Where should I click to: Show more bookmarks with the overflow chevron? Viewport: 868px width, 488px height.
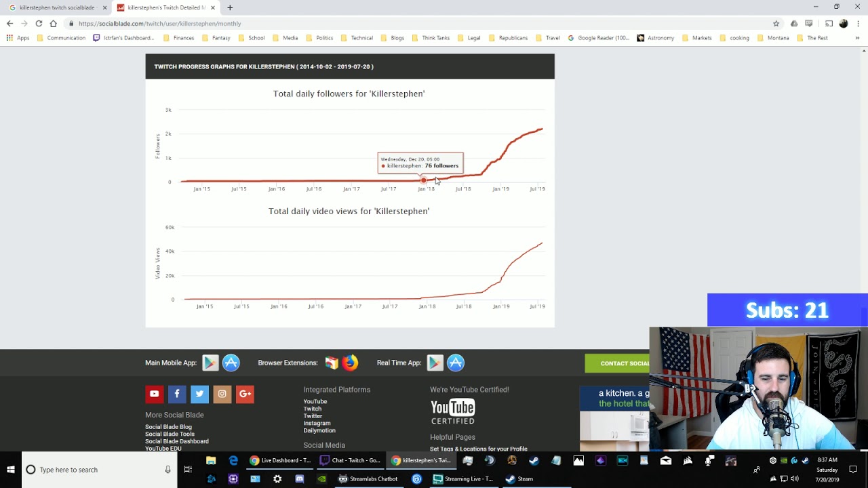coord(857,38)
